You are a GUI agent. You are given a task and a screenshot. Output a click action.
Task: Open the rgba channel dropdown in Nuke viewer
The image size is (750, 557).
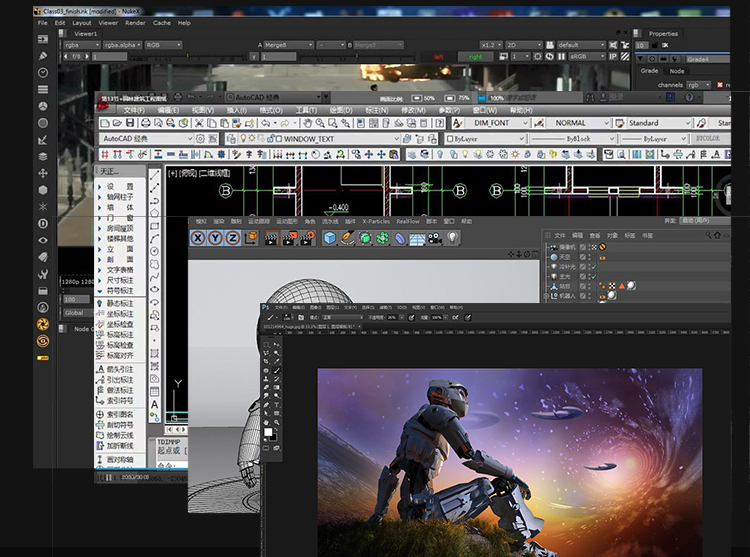tap(82, 45)
